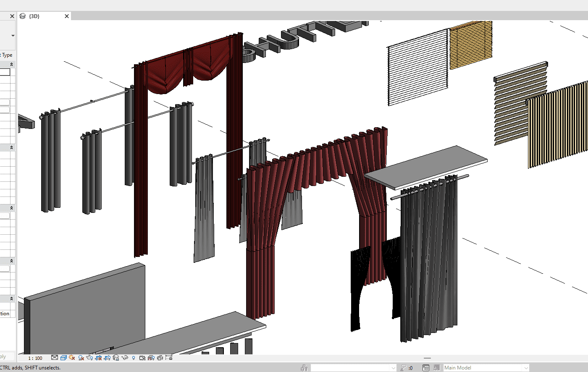Viewport: 588px width, 372px height.
Task: Collapse the first properties group chevron
Action: point(11,64)
